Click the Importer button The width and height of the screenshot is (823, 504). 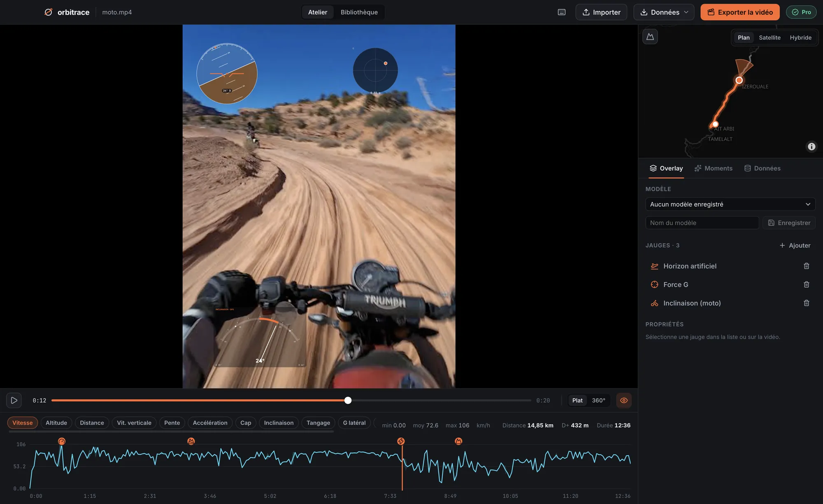[601, 12]
